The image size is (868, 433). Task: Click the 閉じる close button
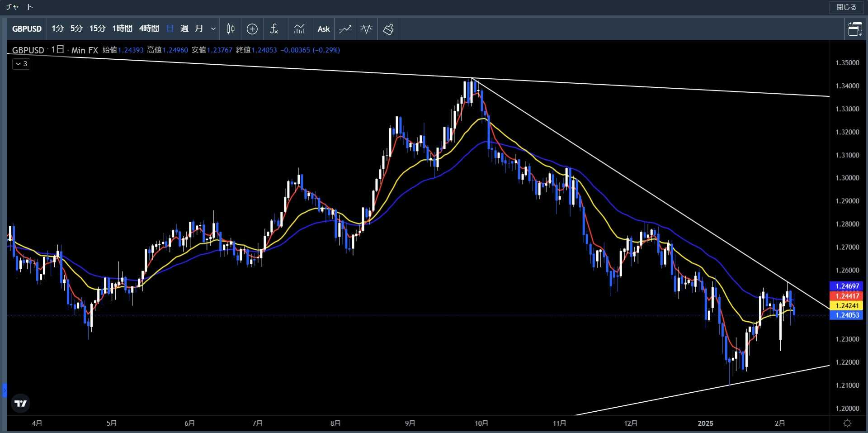846,7
